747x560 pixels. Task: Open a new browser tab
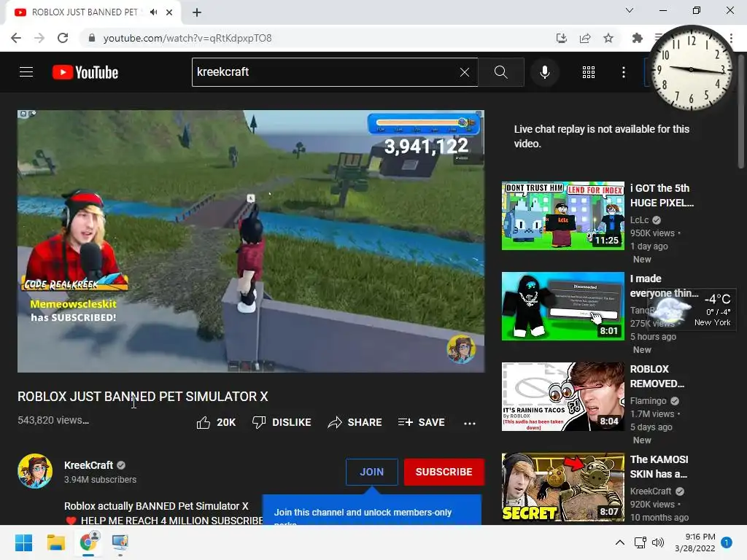pyautogui.click(x=197, y=12)
